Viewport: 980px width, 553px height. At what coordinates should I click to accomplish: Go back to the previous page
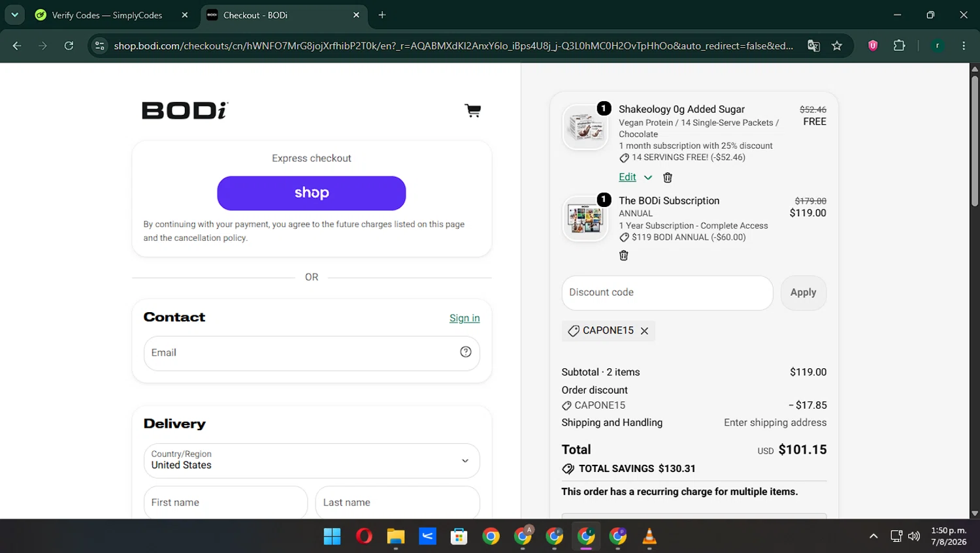[17, 46]
